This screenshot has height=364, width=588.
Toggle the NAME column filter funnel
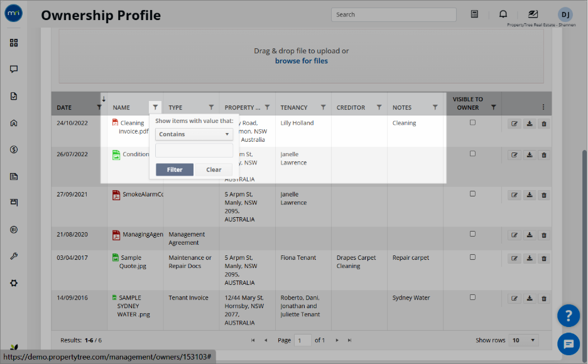click(155, 107)
